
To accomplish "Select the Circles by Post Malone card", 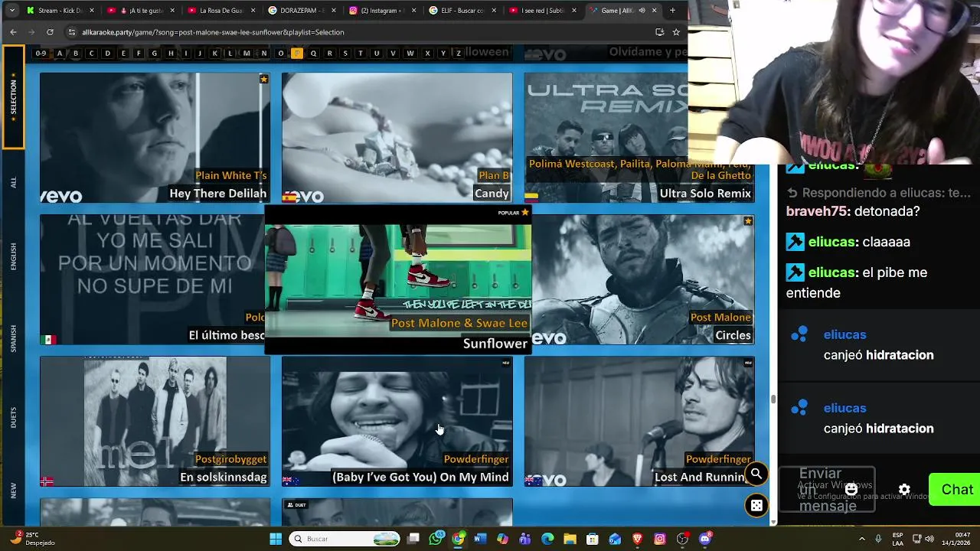I will point(643,279).
